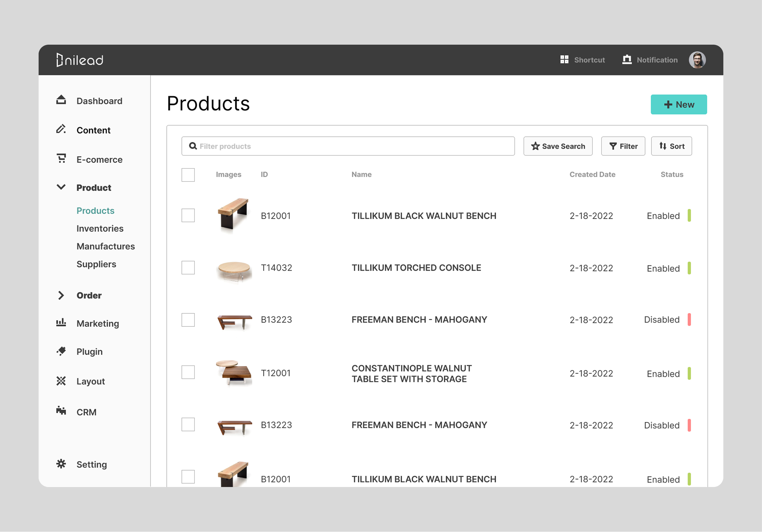Open Setting via gear icon
The image size is (762, 532).
point(61,464)
